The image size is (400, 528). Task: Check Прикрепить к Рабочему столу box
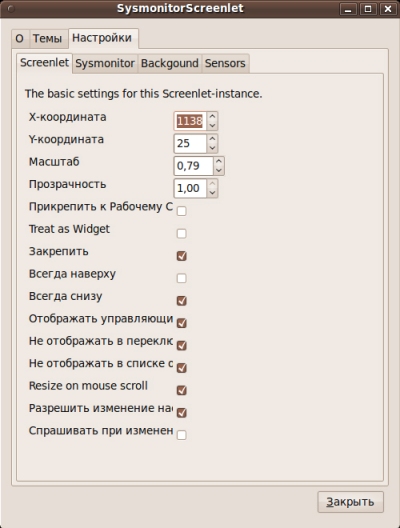point(181,211)
